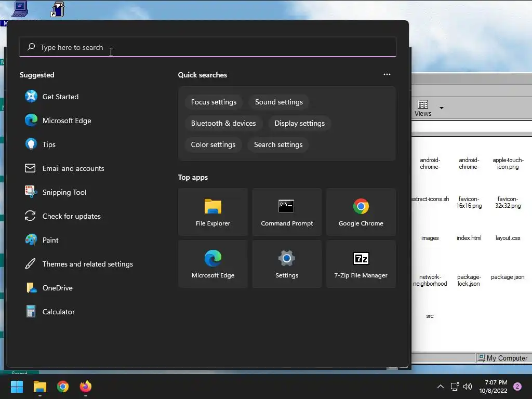Click the Windows Start button
Screen dimensions: 532x399
coord(17,387)
